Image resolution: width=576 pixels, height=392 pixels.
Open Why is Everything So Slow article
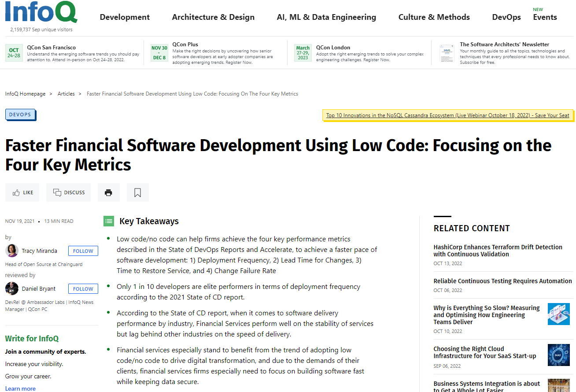click(x=487, y=315)
